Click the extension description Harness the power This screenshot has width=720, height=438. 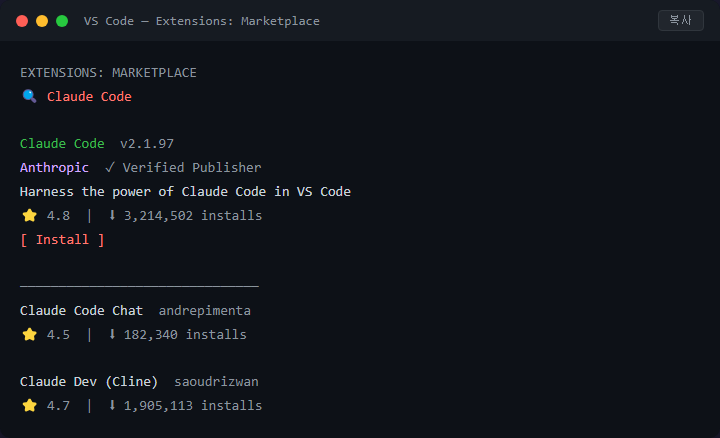(185, 191)
